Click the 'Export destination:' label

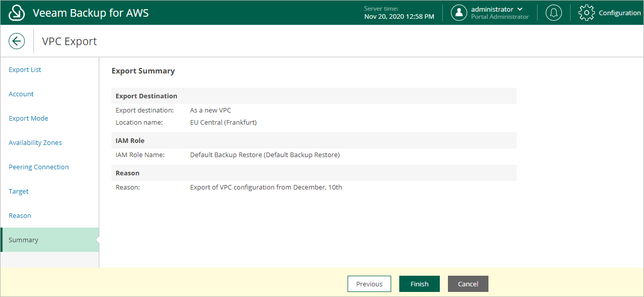point(145,110)
